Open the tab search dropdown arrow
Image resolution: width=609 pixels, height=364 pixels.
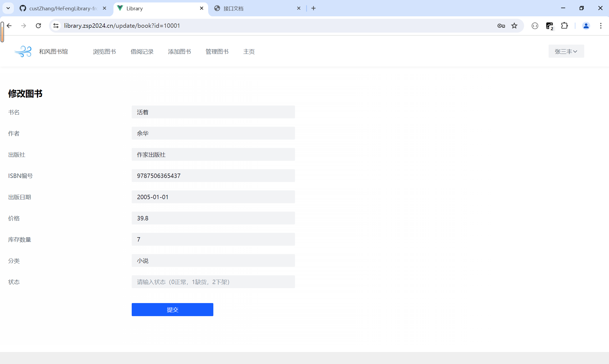tap(8, 8)
